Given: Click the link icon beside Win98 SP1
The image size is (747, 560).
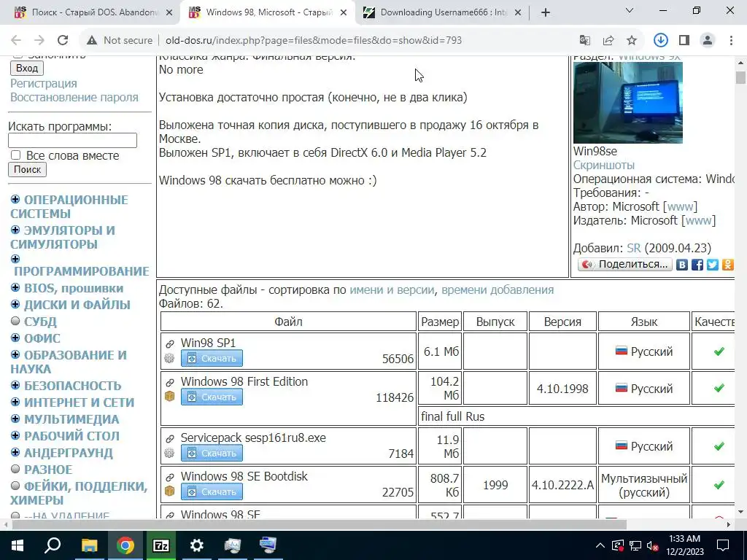Looking at the screenshot, I should coord(169,343).
